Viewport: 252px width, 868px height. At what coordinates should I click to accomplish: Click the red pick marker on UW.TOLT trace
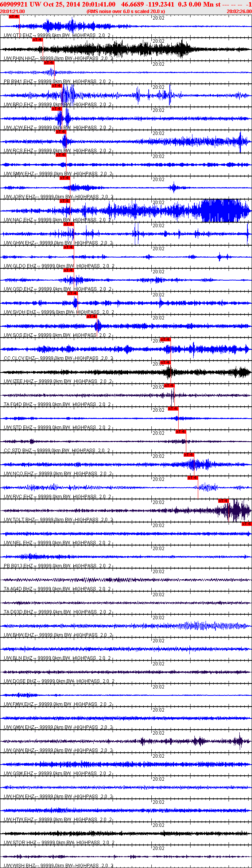[223, 501]
